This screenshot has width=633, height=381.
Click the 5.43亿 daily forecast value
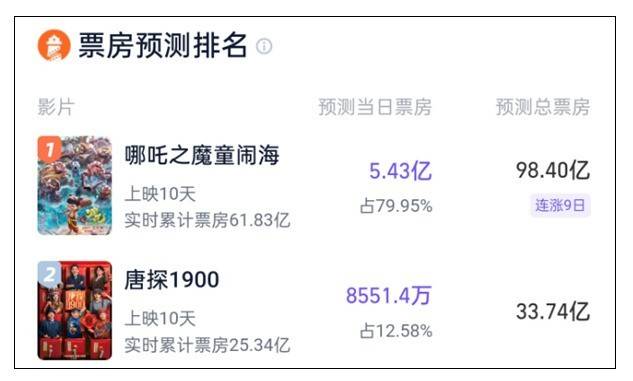click(400, 171)
